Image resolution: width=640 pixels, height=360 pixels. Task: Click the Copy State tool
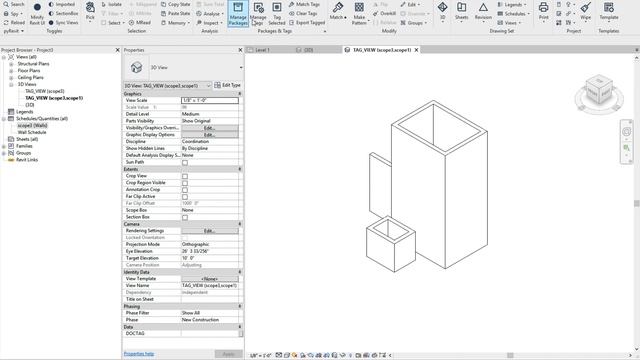click(176, 4)
